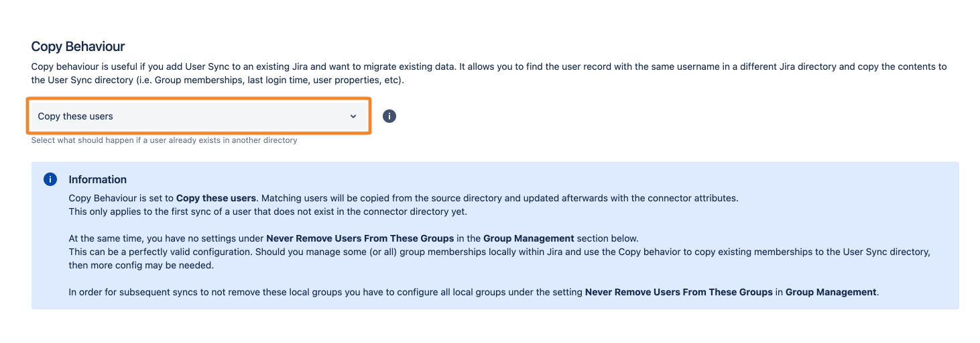Click the dark info icon beside the dropdown

389,116
